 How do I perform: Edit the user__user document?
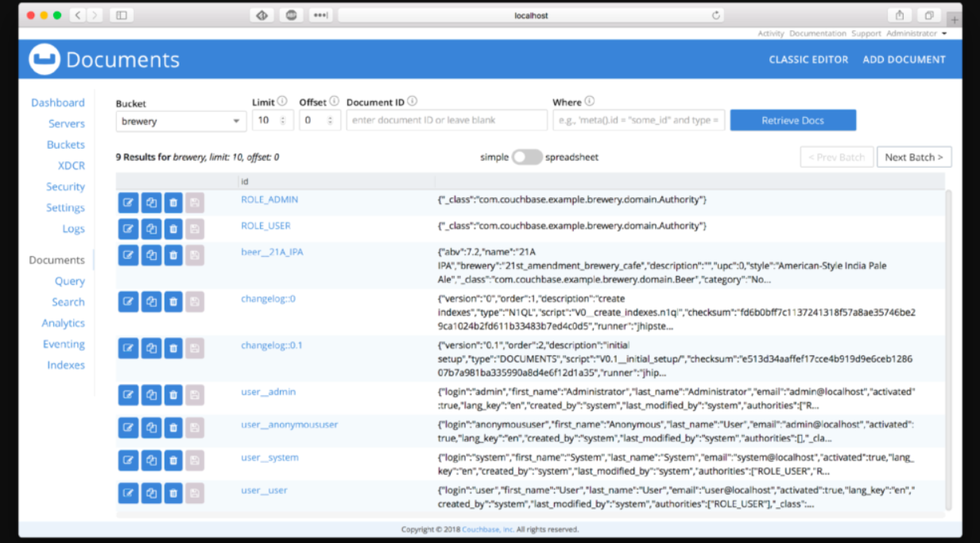128,493
